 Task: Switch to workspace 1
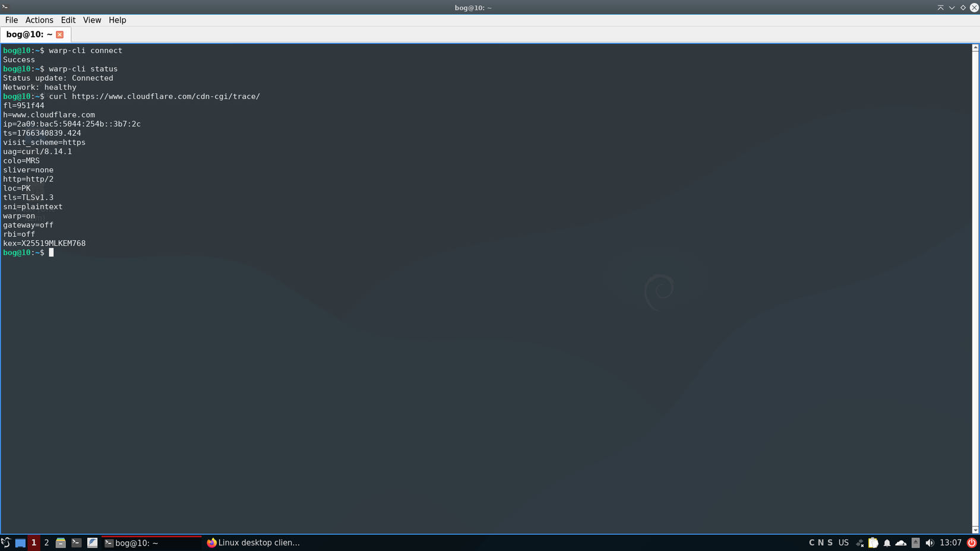[x=34, y=543]
